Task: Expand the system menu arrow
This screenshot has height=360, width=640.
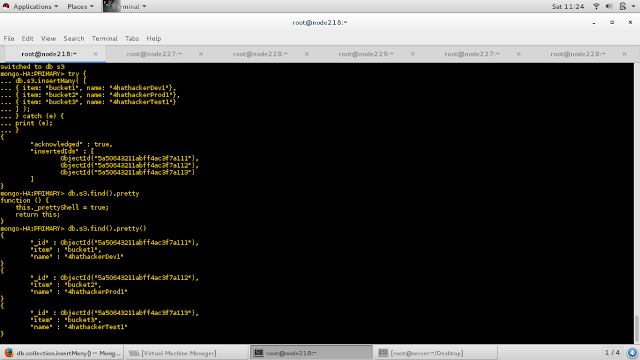Action: point(633,7)
